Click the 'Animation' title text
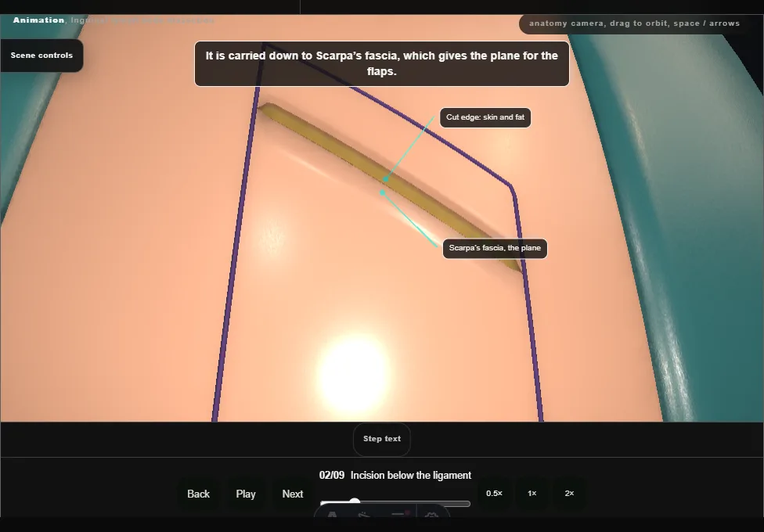 [38, 20]
